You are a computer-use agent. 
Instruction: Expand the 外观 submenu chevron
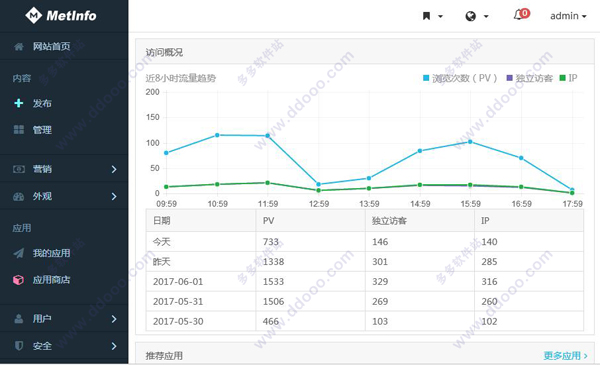[x=114, y=197]
